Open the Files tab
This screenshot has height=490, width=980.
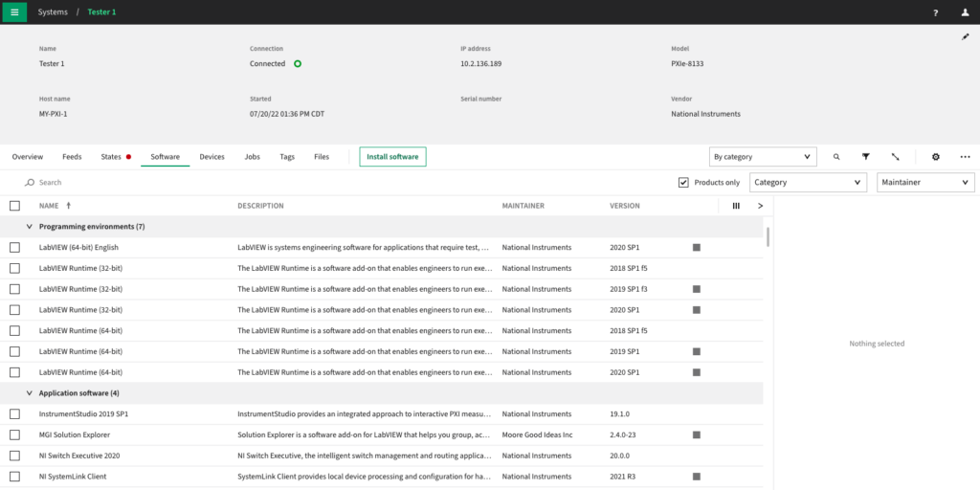pyautogui.click(x=322, y=157)
